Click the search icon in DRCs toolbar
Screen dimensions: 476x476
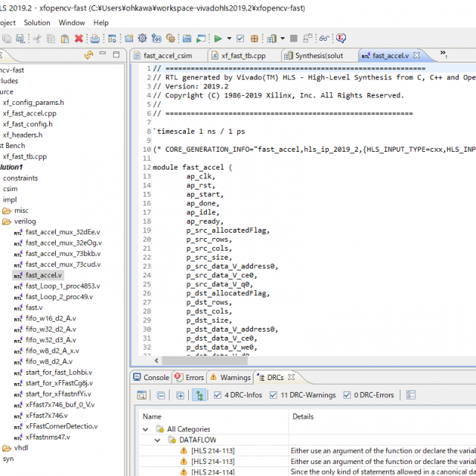140,396
